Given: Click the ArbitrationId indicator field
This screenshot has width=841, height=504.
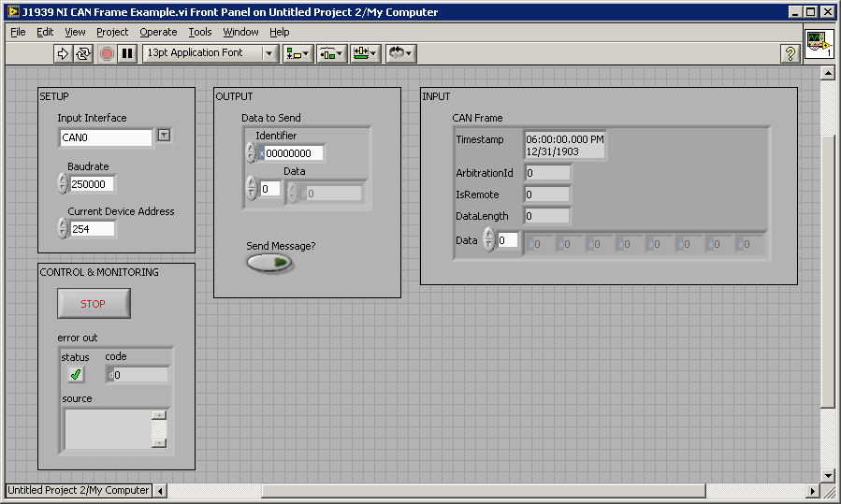Looking at the screenshot, I should tap(547, 173).
